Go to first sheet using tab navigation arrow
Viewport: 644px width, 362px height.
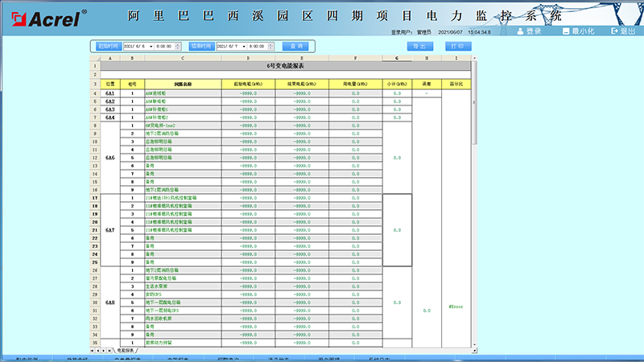coord(92,351)
